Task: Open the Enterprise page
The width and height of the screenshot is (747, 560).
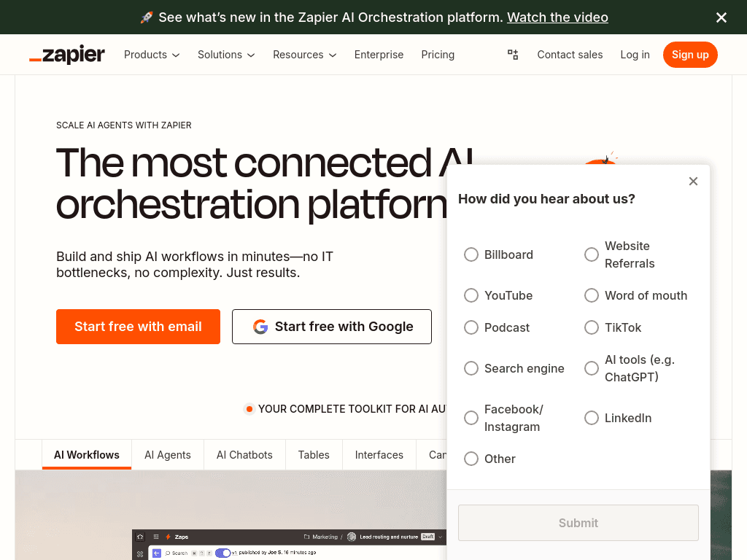Action: point(379,55)
